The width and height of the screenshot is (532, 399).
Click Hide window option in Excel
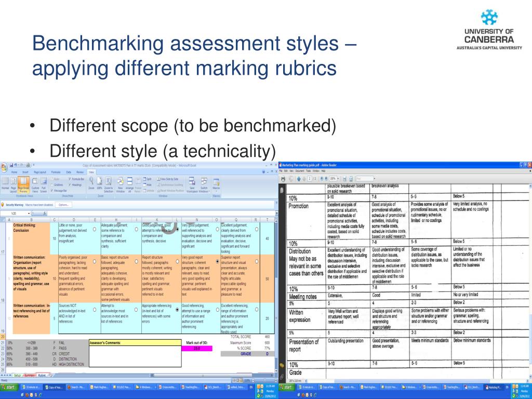(x=147, y=184)
